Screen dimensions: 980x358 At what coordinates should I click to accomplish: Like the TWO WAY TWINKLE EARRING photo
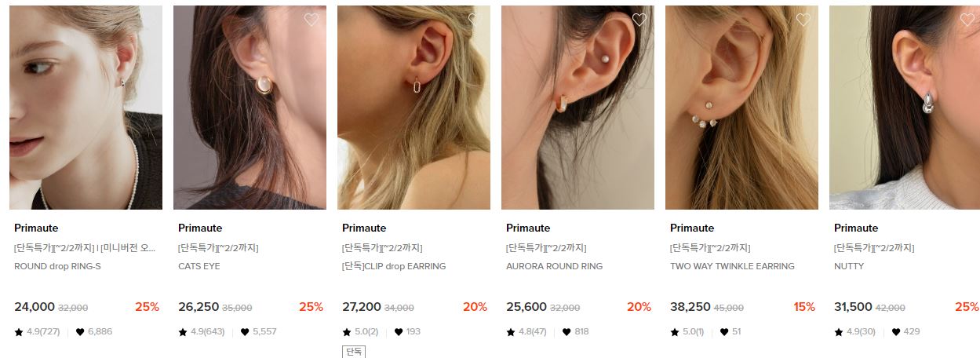click(803, 20)
